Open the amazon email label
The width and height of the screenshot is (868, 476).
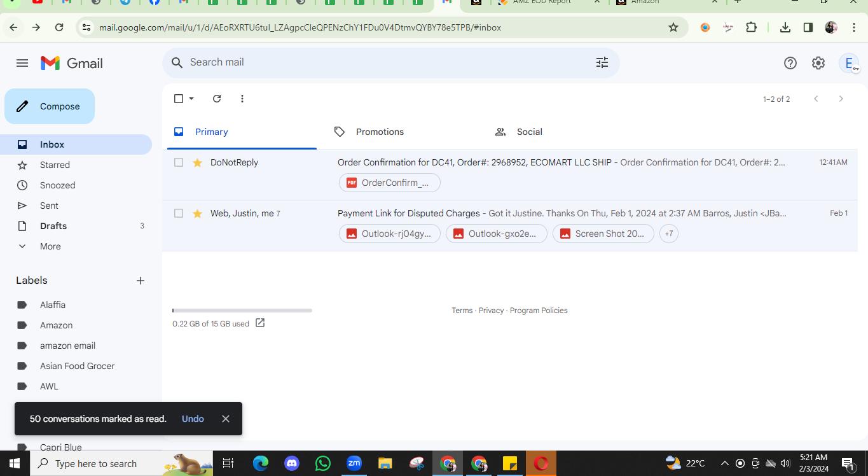(x=67, y=346)
